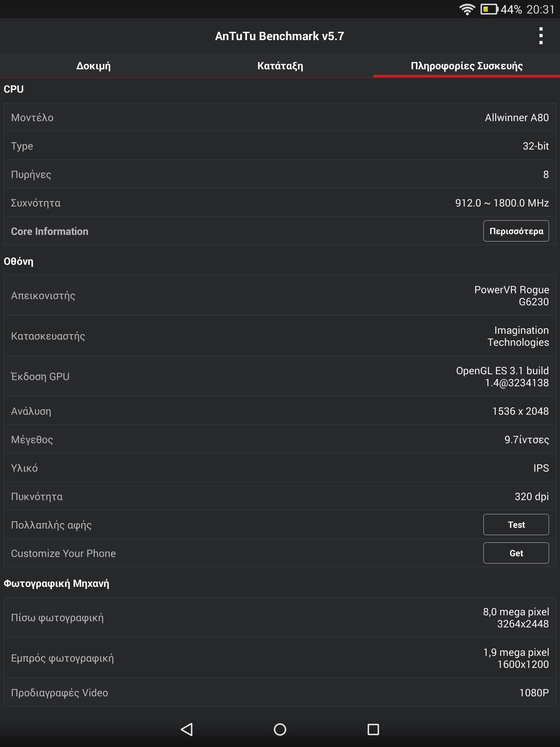Open the three-dot overflow menu

541,36
